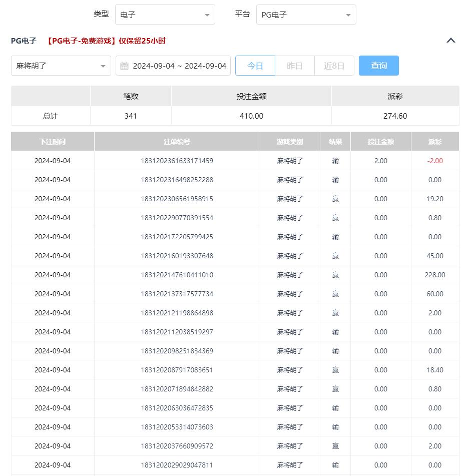Click the 下注时间 column header
This screenshot has height=476, width=468.
[53, 142]
